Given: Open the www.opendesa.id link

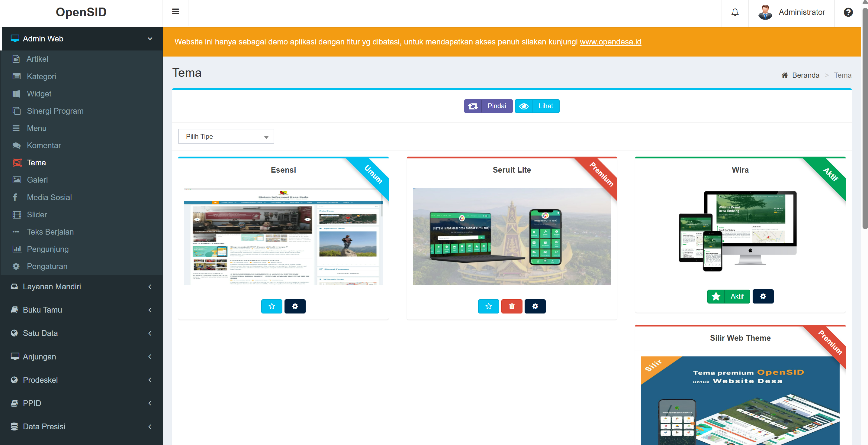Looking at the screenshot, I should tap(610, 42).
